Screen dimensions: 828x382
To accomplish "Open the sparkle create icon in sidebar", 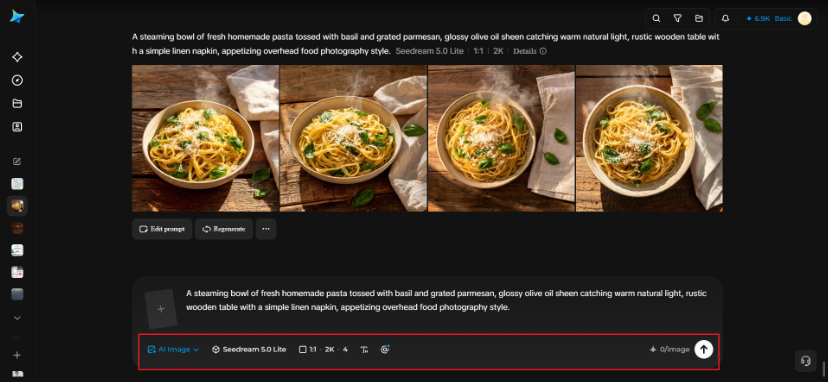I will click(17, 57).
